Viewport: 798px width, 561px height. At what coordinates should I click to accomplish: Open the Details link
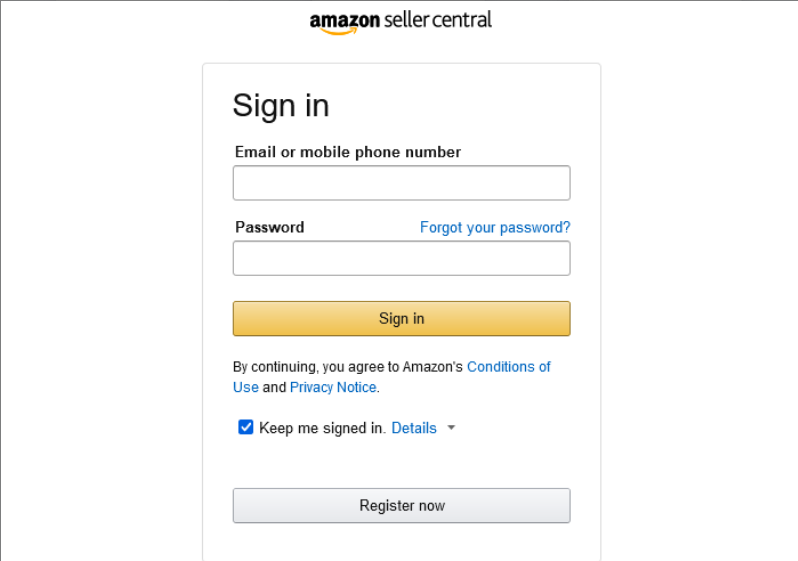pos(414,428)
